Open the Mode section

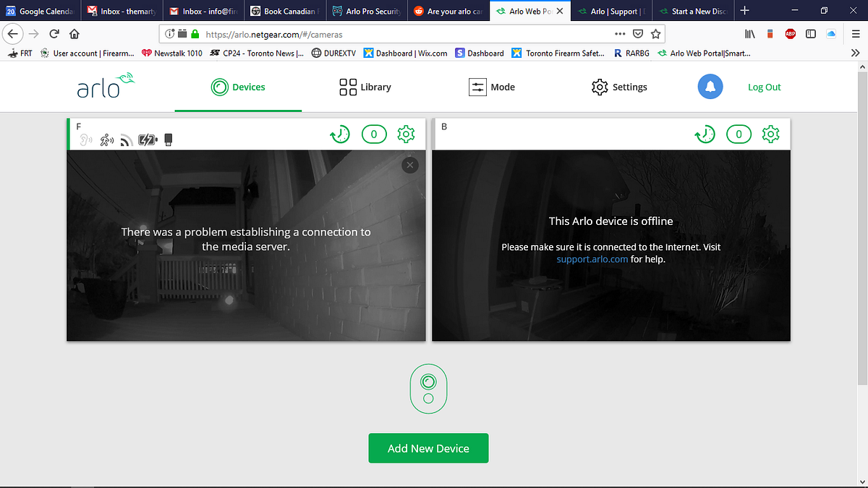coord(492,87)
